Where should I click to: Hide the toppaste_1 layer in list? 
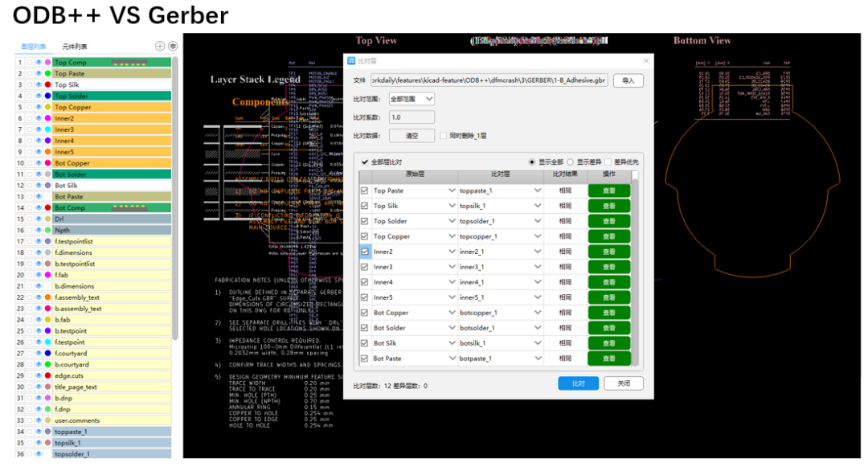[39, 432]
